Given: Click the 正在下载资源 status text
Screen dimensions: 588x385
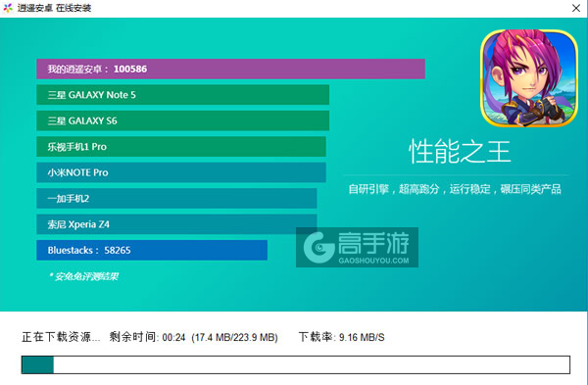Looking at the screenshot, I should 61,337.
